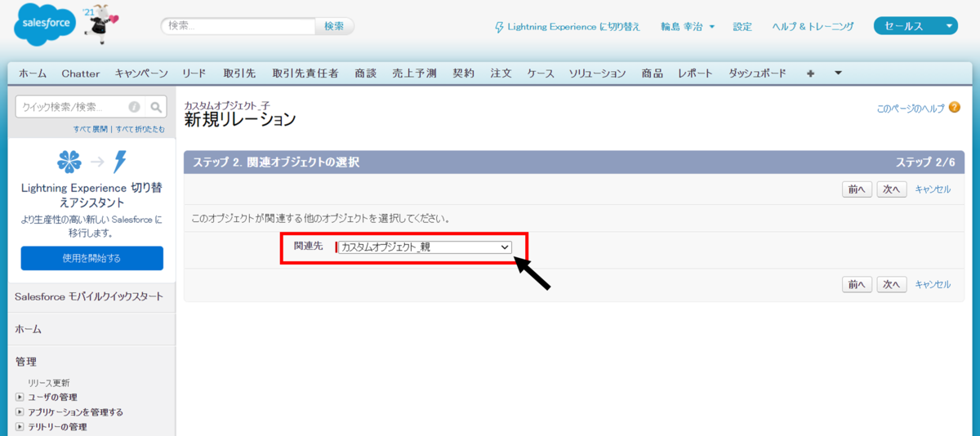
Task: Click the bottom キャンセル link
Action: coord(933,284)
